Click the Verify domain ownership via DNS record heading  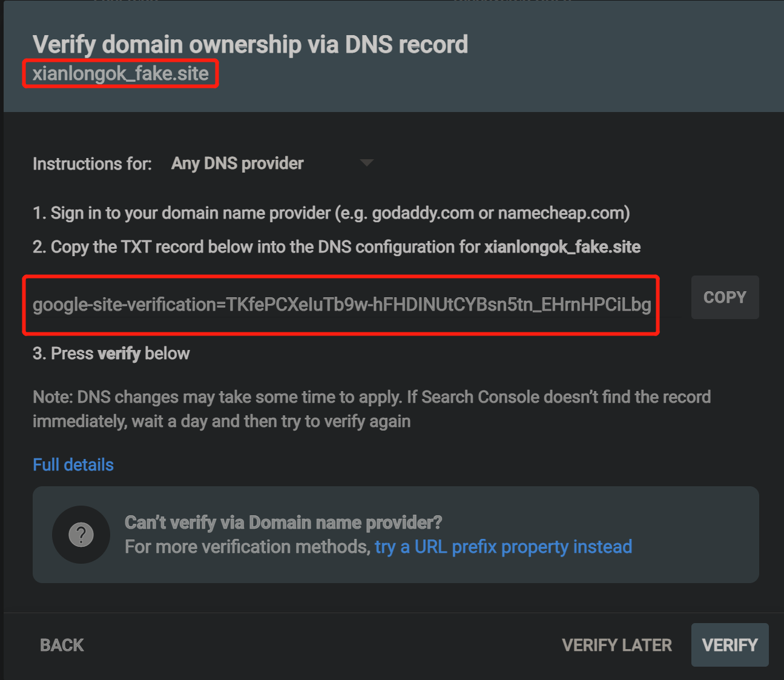(250, 44)
